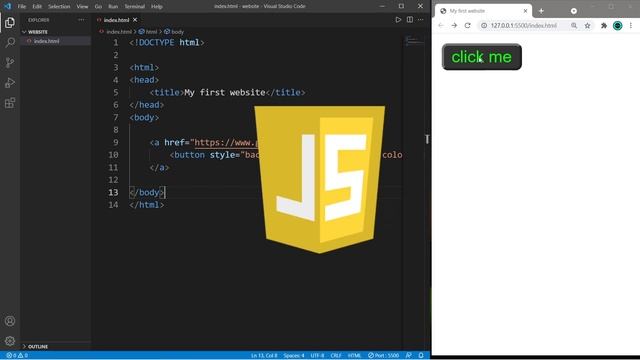Open the Go menu

[x=98, y=7]
